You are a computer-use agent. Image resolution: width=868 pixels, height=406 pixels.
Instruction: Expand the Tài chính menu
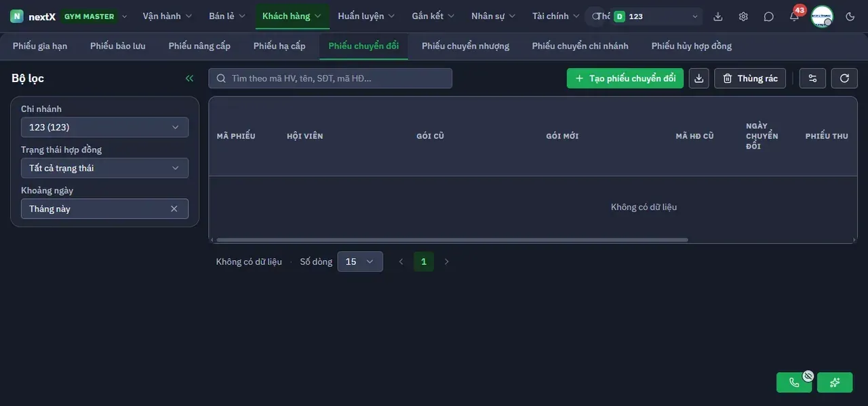coord(556,16)
